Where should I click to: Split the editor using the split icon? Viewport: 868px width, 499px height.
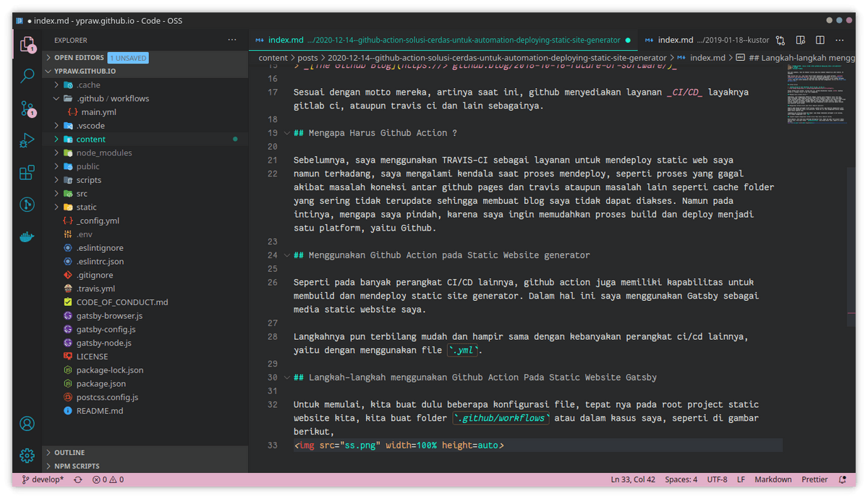(x=821, y=40)
